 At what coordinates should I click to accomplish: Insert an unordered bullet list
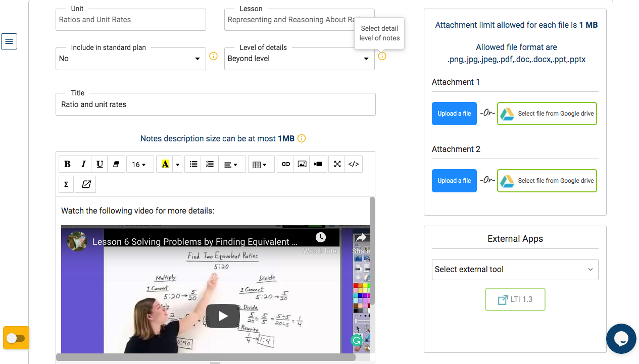click(193, 164)
